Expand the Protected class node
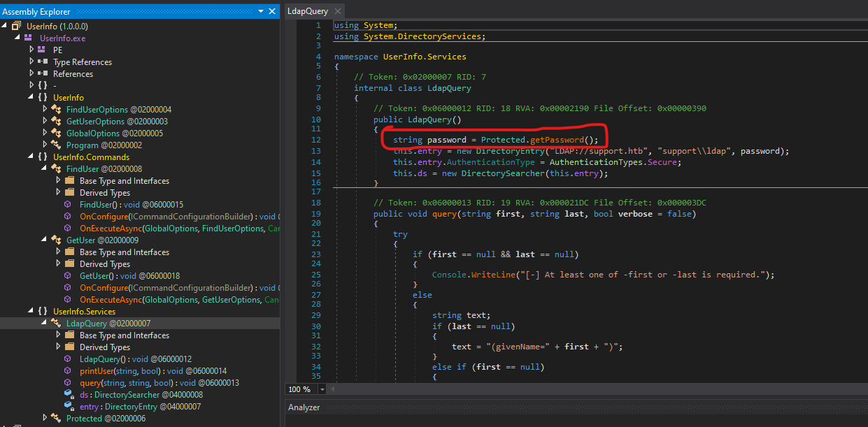868x427 pixels. (x=45, y=419)
